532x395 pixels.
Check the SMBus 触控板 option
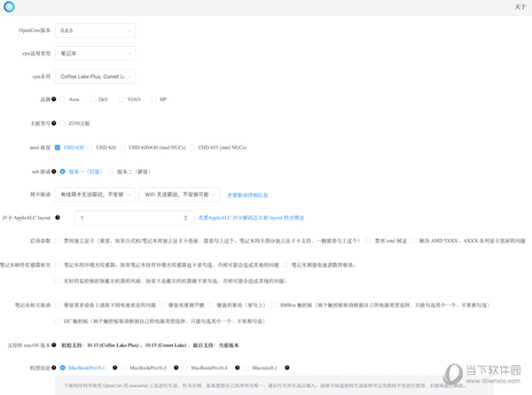click(274, 305)
